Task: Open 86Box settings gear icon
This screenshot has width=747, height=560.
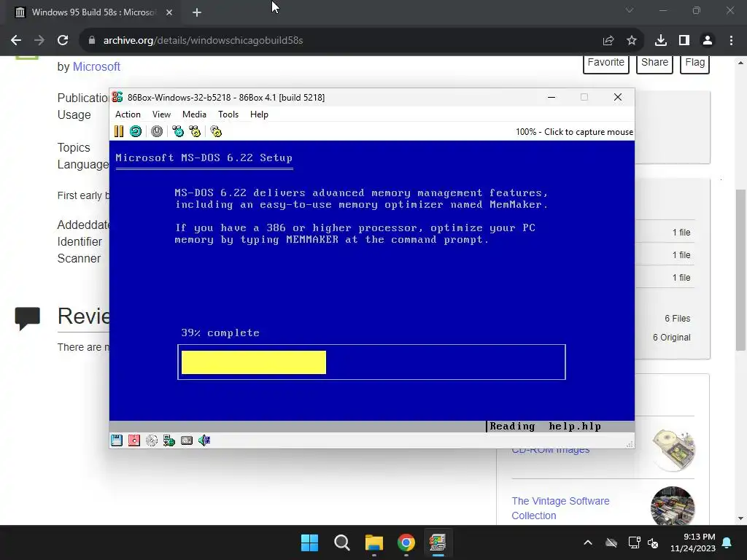Action: coord(216,131)
